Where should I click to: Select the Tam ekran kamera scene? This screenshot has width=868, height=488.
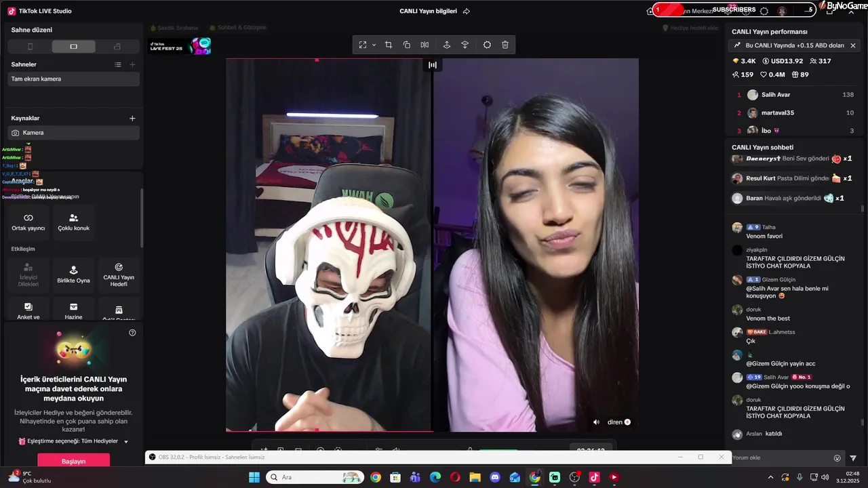[x=73, y=79]
